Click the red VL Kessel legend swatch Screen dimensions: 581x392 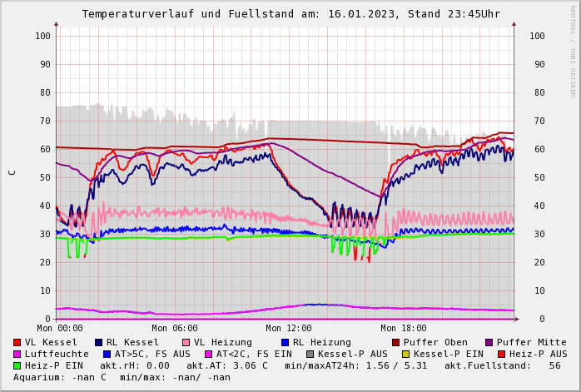[17, 343]
